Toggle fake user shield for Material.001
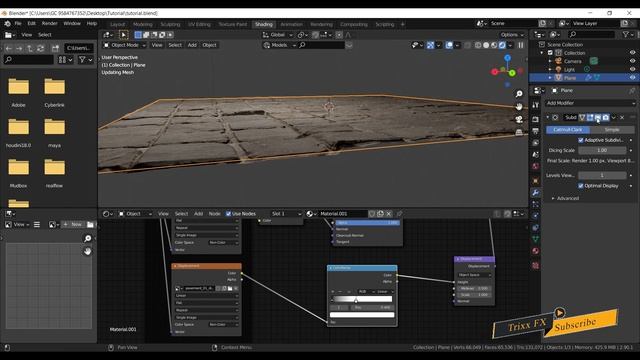This screenshot has height=360, width=640. coord(372,213)
